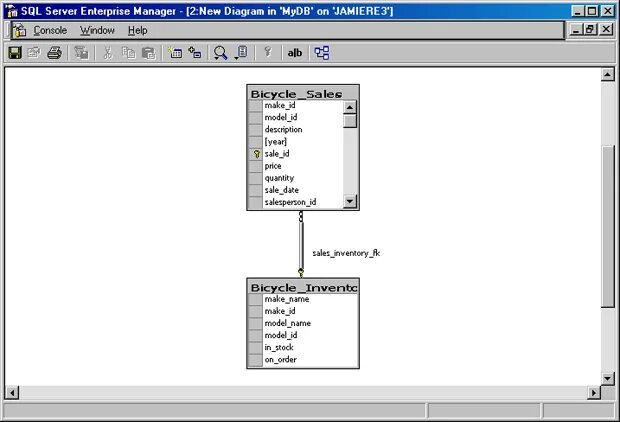Screen dimensions: 620x422
Task: Click the Bicycle_Sales table scrollbar thumb
Action: (350, 121)
